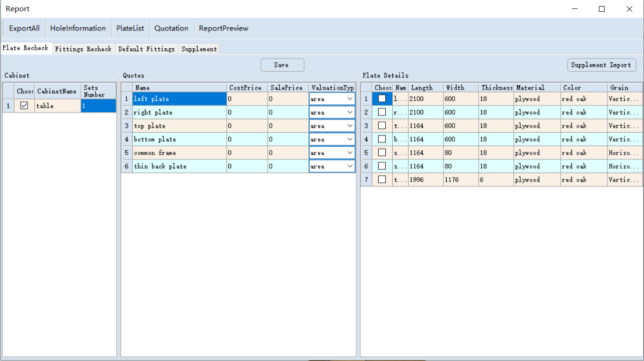Check plate details row 5 checkbox
Viewport: 644px width, 361px height.
(x=382, y=152)
